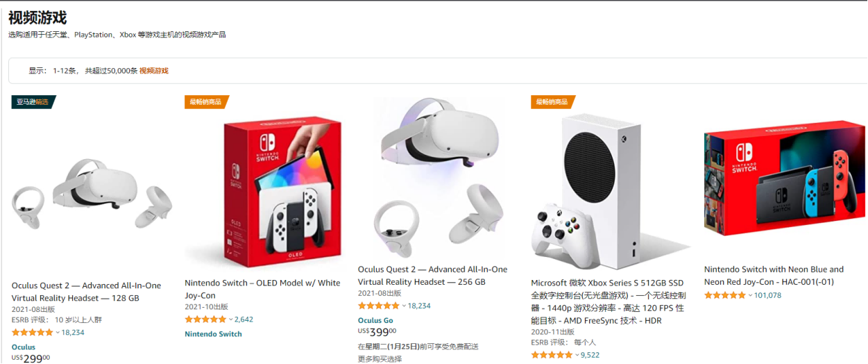Open the Microsoft Xbox Series S 512GB SSD title link
Image resolution: width=868 pixels, height=364 pixels.
pyautogui.click(x=609, y=301)
